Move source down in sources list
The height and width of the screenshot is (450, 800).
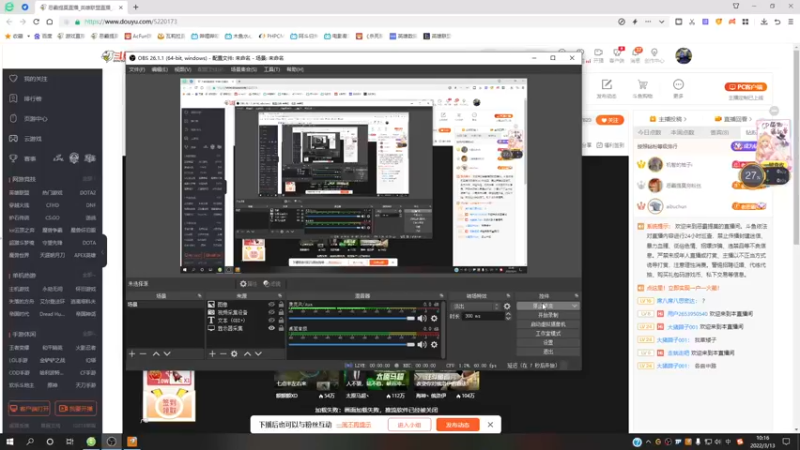click(x=258, y=354)
